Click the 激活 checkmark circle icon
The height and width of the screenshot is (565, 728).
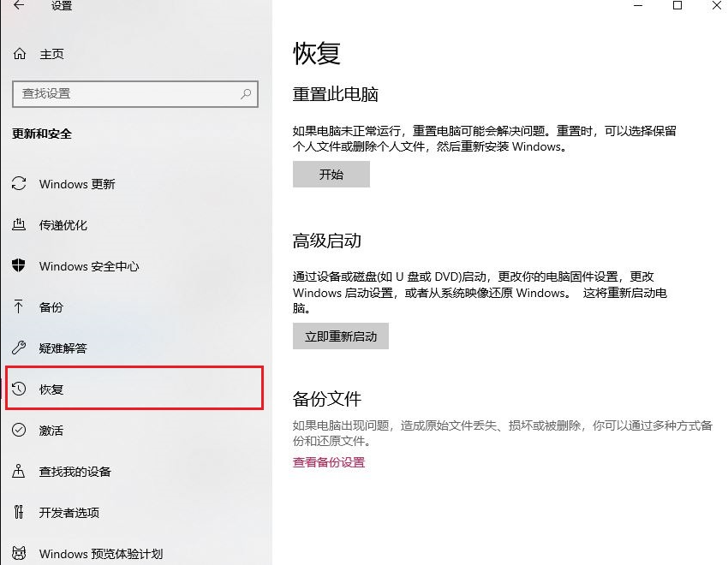[19, 430]
